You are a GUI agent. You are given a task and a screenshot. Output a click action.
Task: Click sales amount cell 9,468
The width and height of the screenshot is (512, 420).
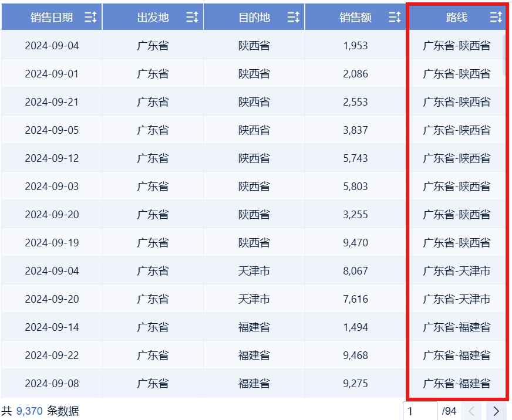(x=355, y=355)
